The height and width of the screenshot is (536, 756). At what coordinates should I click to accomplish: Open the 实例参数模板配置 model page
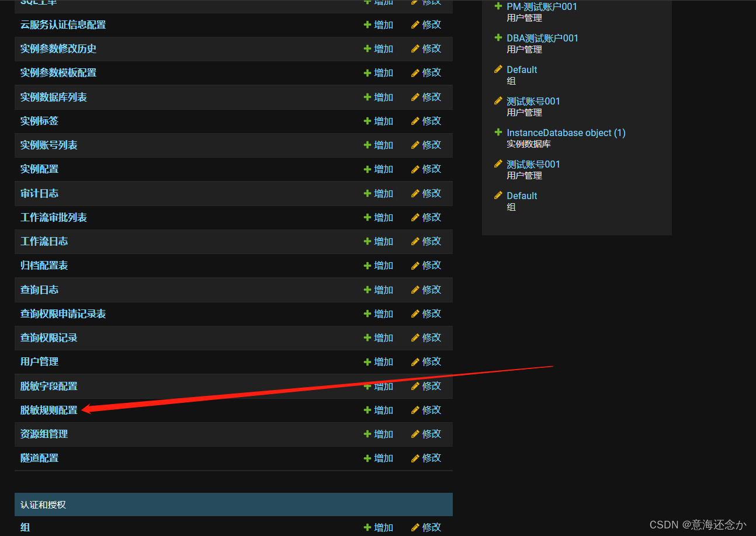tap(58, 73)
